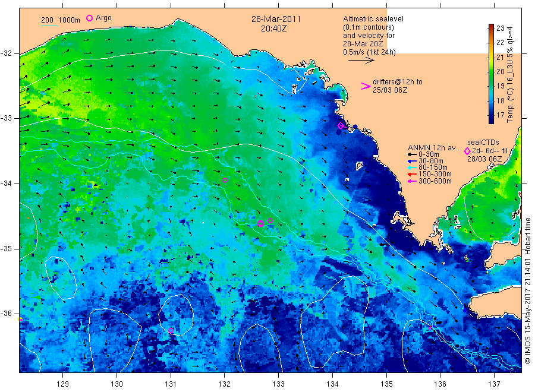The image size is (535, 392).
Task: Click the '-36' latitude axis label
Action: coord(7,313)
